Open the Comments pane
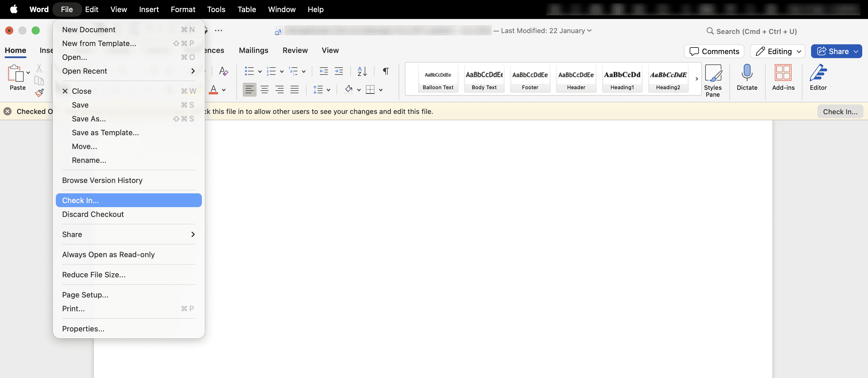Screen dimensions: 868x378 (714, 51)
